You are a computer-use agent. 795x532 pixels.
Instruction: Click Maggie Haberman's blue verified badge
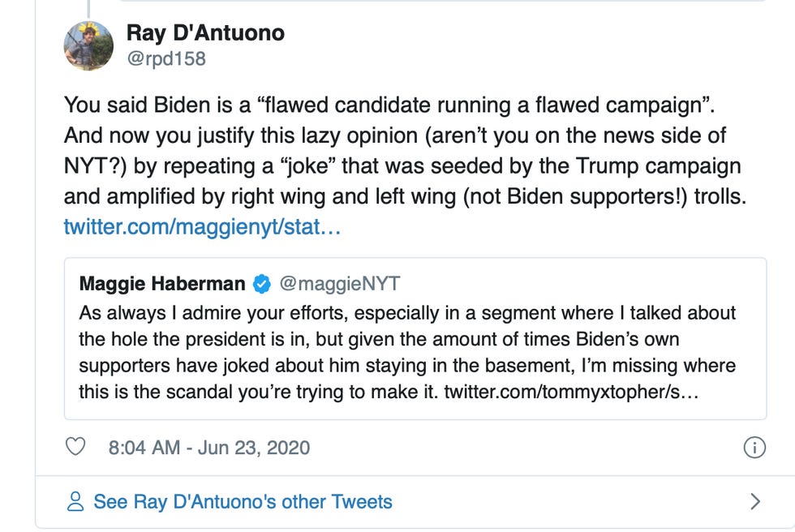[x=261, y=283]
